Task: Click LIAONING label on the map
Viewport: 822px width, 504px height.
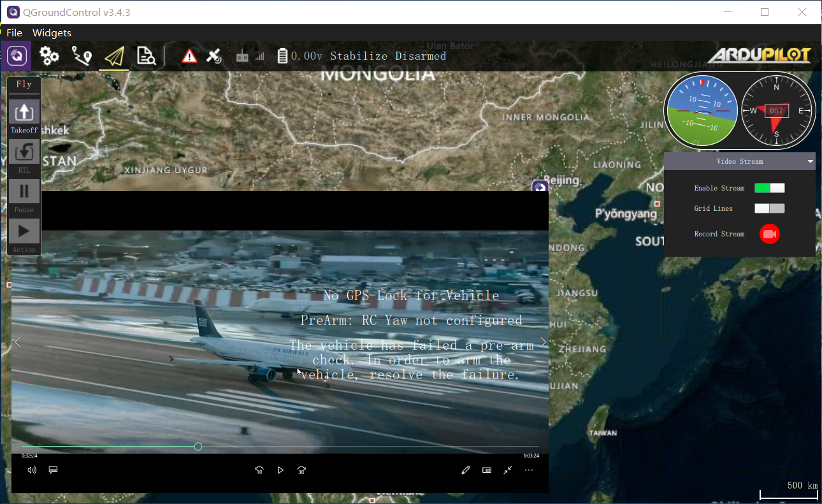Action: [x=617, y=164]
